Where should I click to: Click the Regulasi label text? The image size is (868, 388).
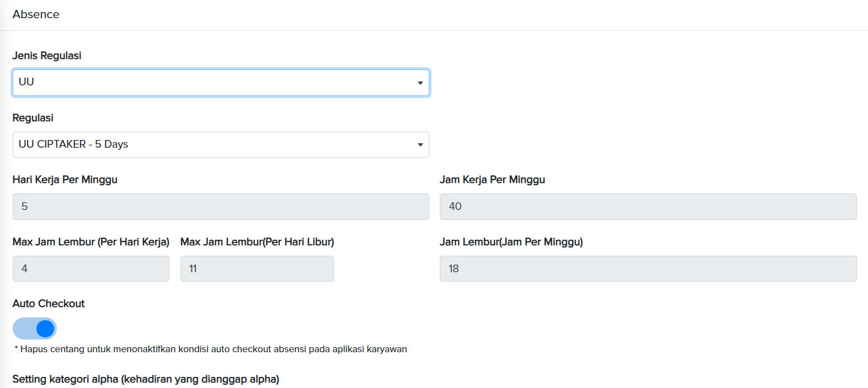tap(33, 118)
